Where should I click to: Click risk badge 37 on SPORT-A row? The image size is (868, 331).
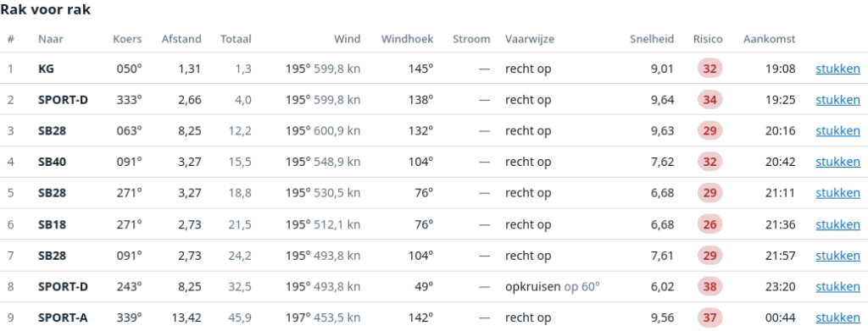coord(709,317)
